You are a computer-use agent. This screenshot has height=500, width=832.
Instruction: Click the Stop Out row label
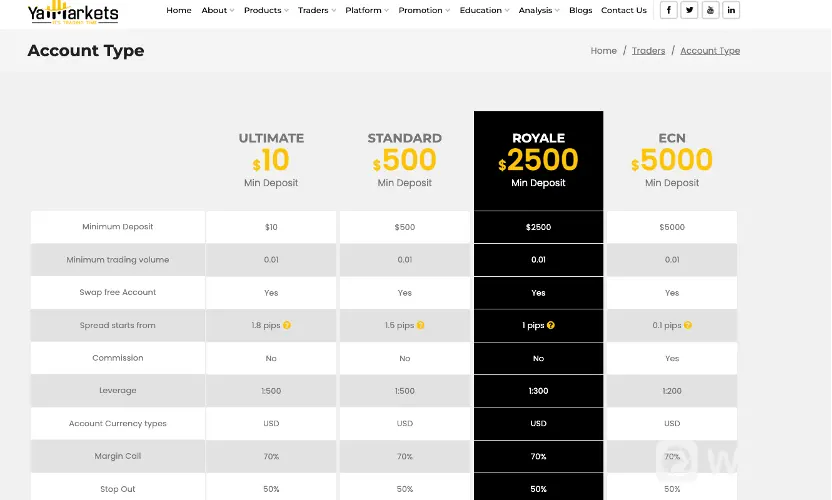point(118,489)
